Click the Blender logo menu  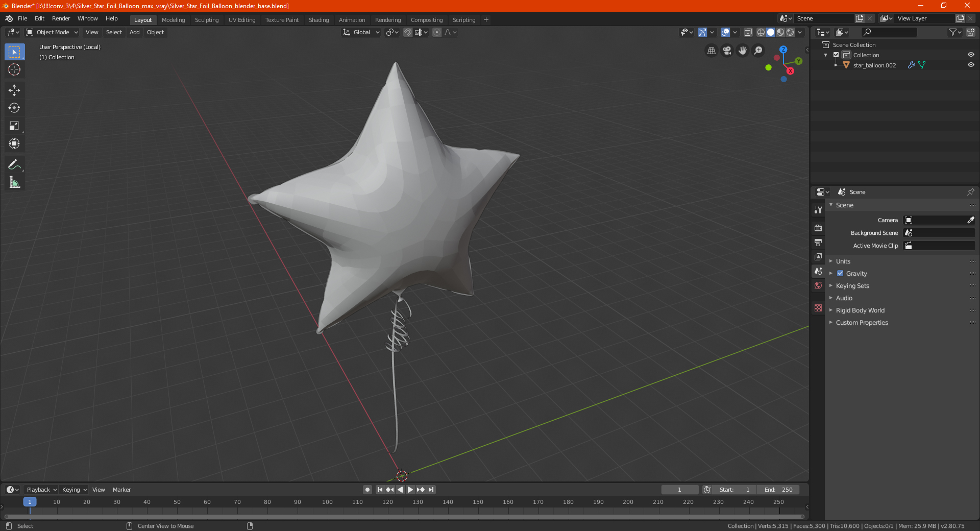tap(9, 18)
